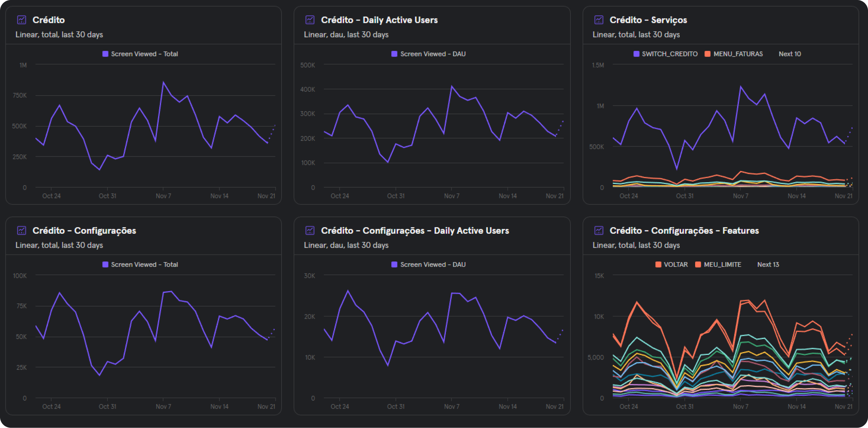Click the orange MENU_FATURAS legend swatch

pyautogui.click(x=707, y=54)
